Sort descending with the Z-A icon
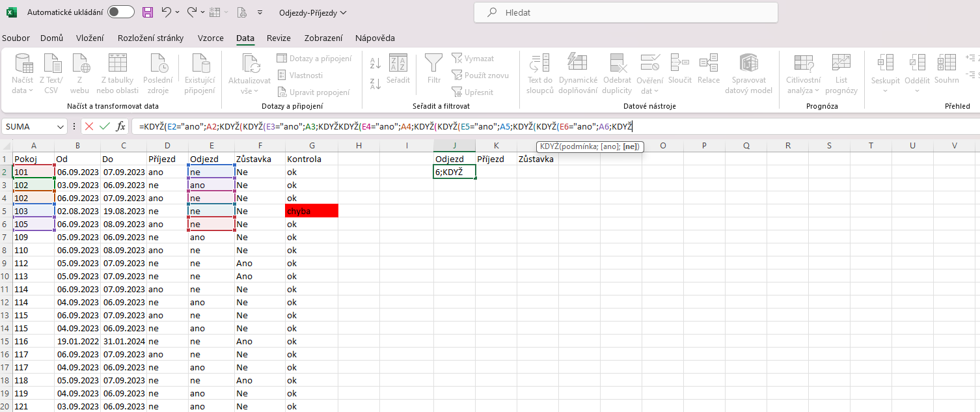Viewport: 980px width, 412px height. pyautogui.click(x=375, y=83)
